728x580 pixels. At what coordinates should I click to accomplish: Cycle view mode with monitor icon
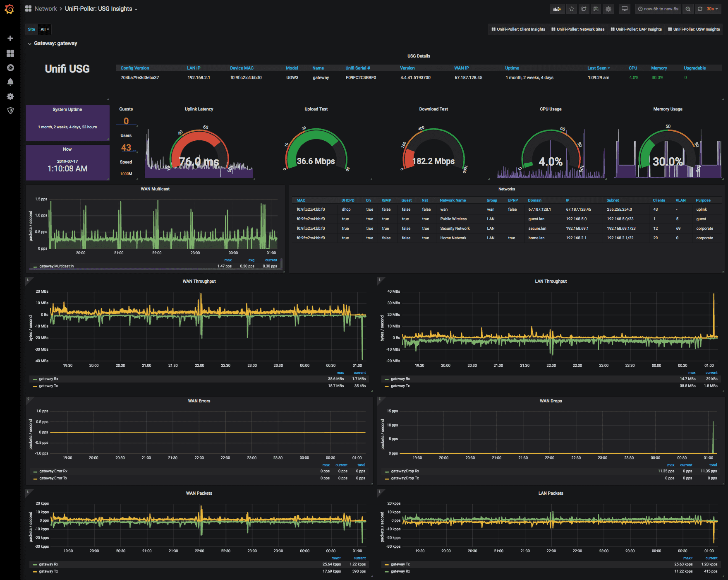pyautogui.click(x=625, y=9)
